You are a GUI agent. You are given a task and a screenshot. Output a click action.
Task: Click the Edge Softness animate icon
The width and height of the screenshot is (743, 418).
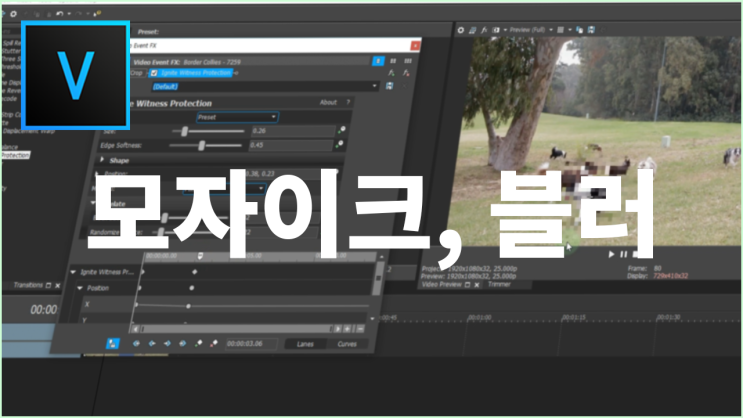pyautogui.click(x=339, y=144)
